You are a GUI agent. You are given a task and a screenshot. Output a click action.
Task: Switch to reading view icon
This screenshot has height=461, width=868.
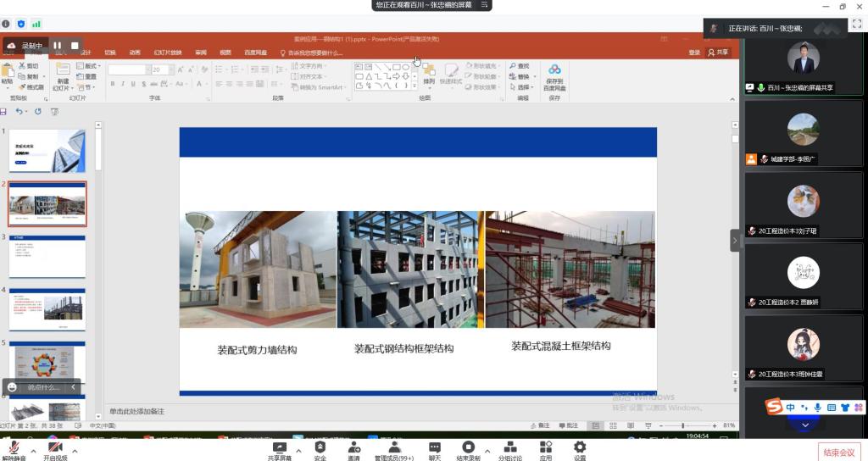click(631, 425)
